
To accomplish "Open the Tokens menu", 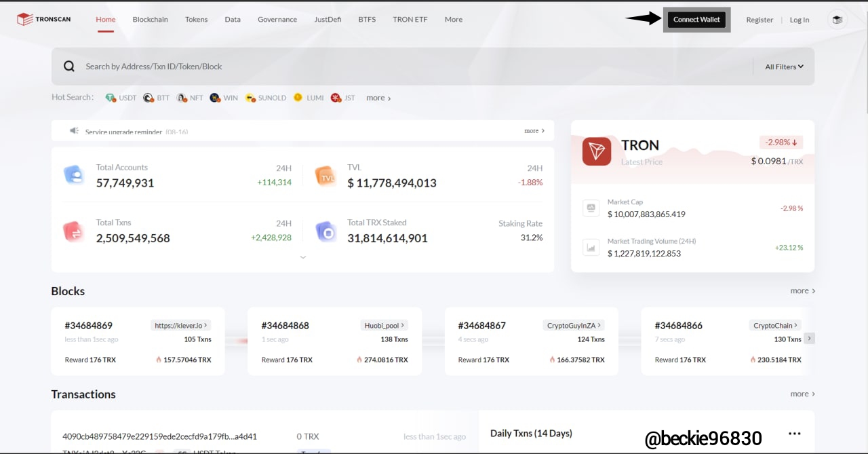I will 197,20.
